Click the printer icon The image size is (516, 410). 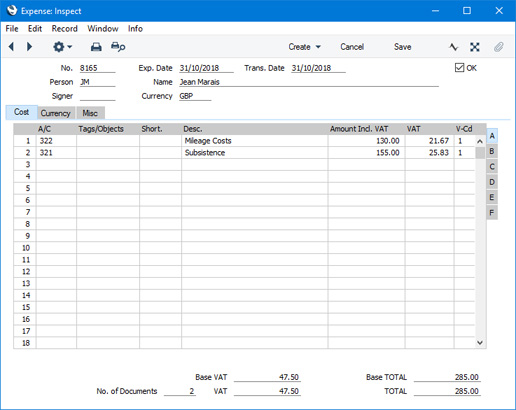pos(96,47)
